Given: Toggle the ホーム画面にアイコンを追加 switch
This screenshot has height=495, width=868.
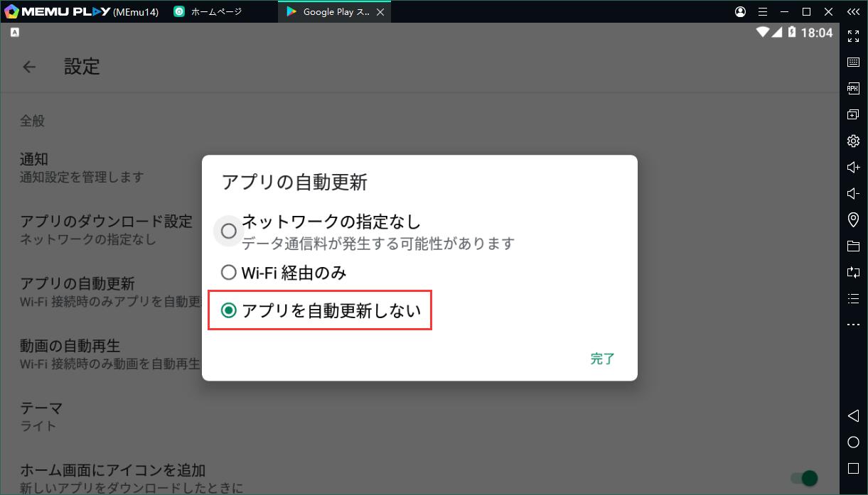Looking at the screenshot, I should [x=804, y=478].
